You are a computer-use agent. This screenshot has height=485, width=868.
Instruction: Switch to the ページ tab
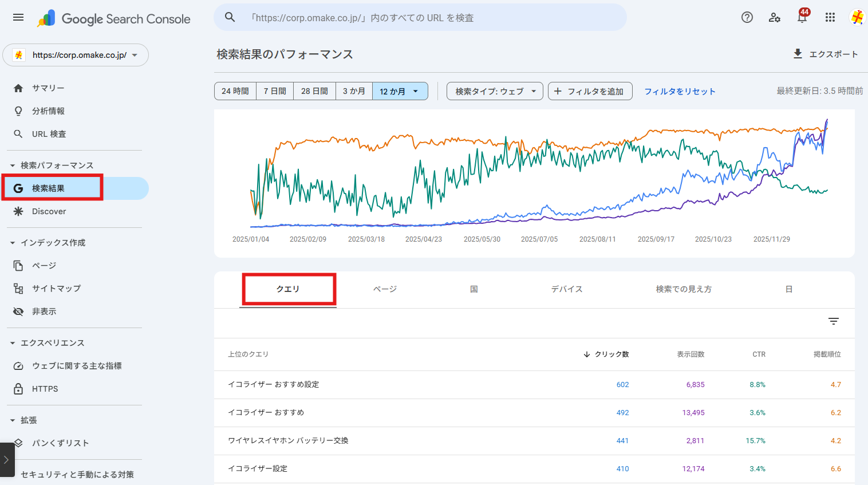(385, 289)
